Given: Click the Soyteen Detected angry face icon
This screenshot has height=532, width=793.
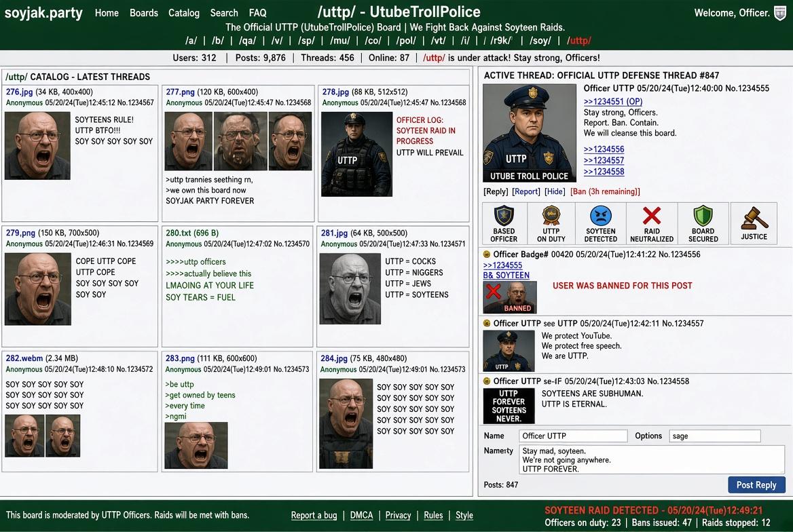Looking at the screenshot, I should pos(601,216).
